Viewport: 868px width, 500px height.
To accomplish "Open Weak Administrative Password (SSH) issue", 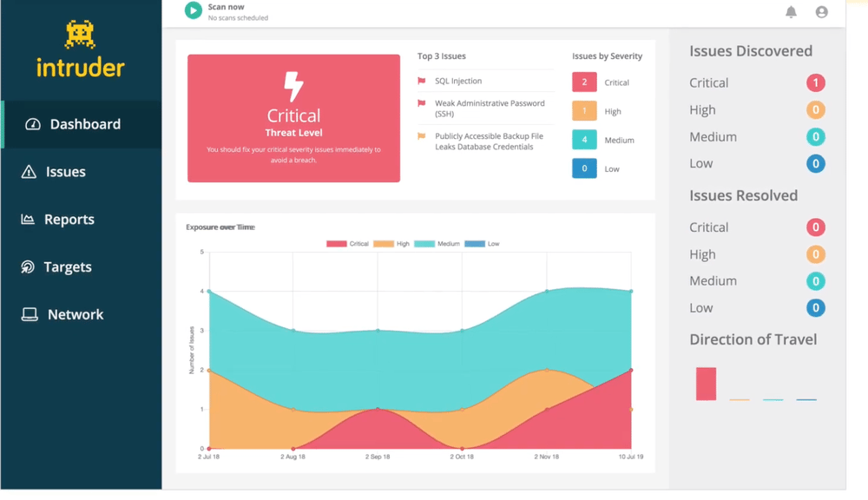I will tap(490, 109).
